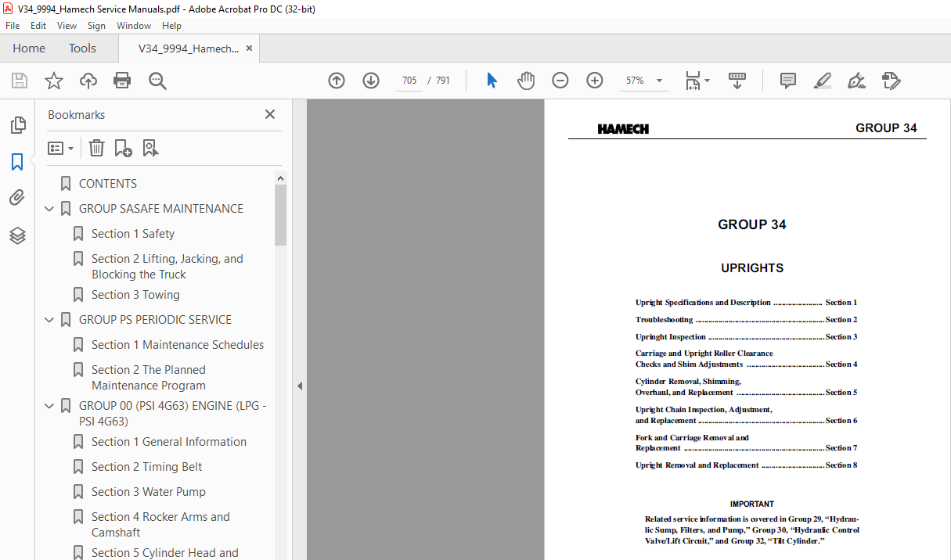Select the V34_9994_Hamech document tab
Viewport: 951px width, 560px height.
click(189, 48)
